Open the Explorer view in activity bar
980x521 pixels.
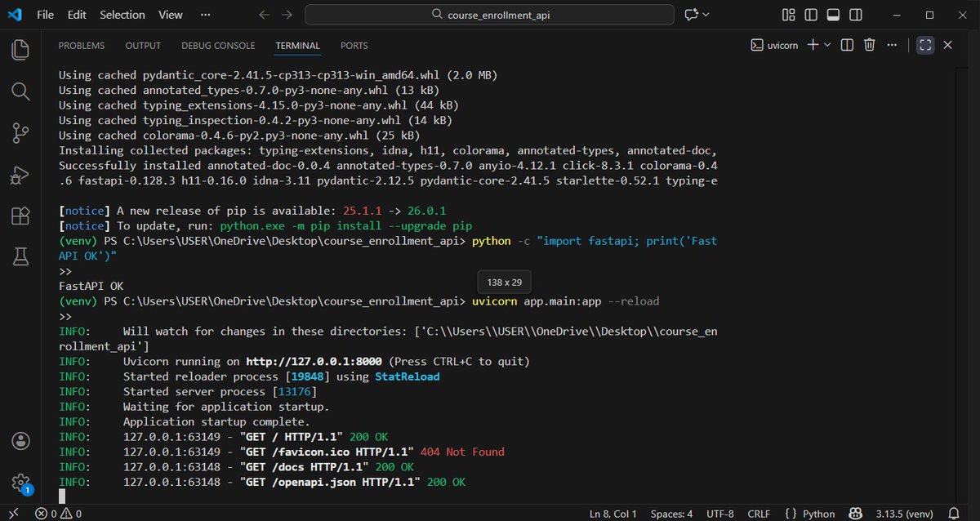(x=20, y=50)
